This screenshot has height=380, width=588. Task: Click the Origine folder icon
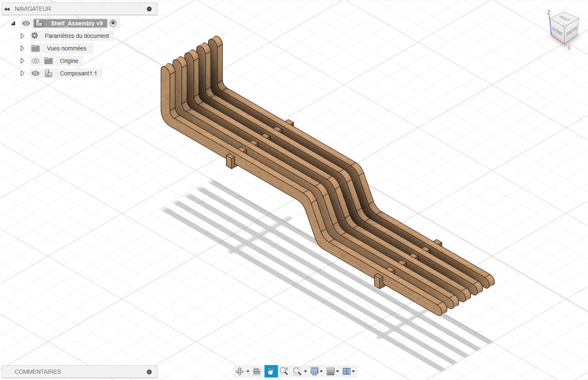point(49,61)
